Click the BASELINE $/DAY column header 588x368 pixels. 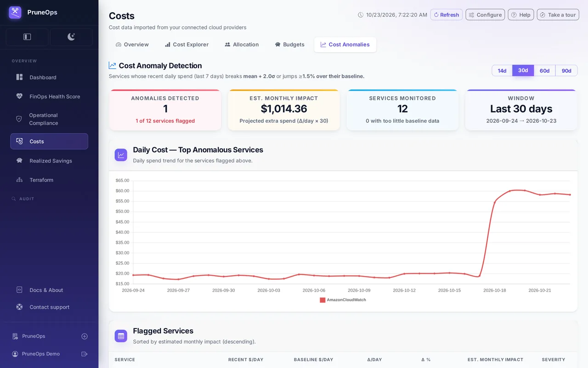313,360
